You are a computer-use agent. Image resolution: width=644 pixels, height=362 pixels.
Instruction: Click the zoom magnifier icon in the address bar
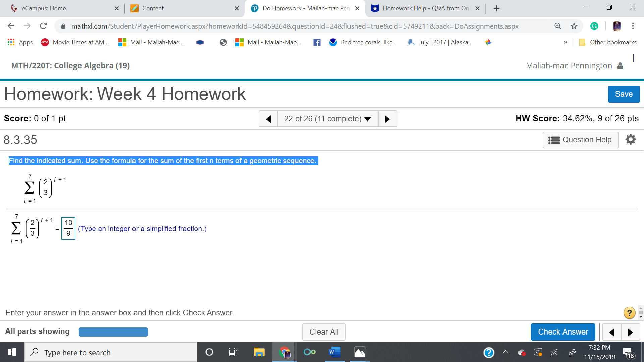click(x=558, y=26)
